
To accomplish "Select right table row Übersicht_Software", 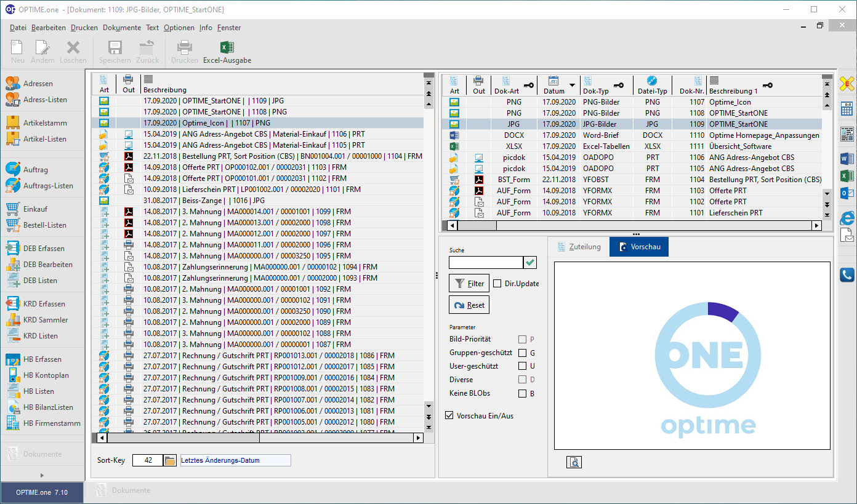I will tap(633, 146).
